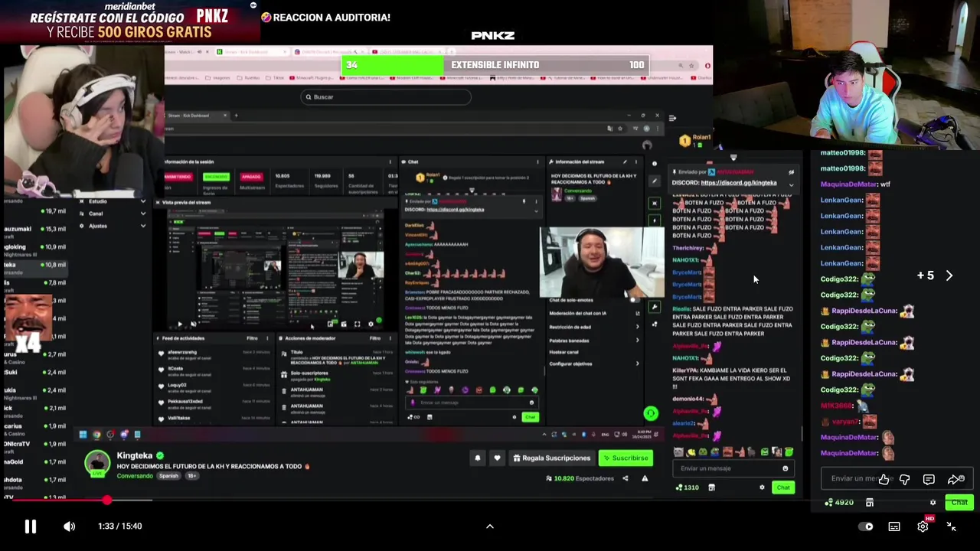Image resolution: width=980 pixels, height=551 pixels.
Task: Seek on the red video progress bar
Action: pos(490,500)
